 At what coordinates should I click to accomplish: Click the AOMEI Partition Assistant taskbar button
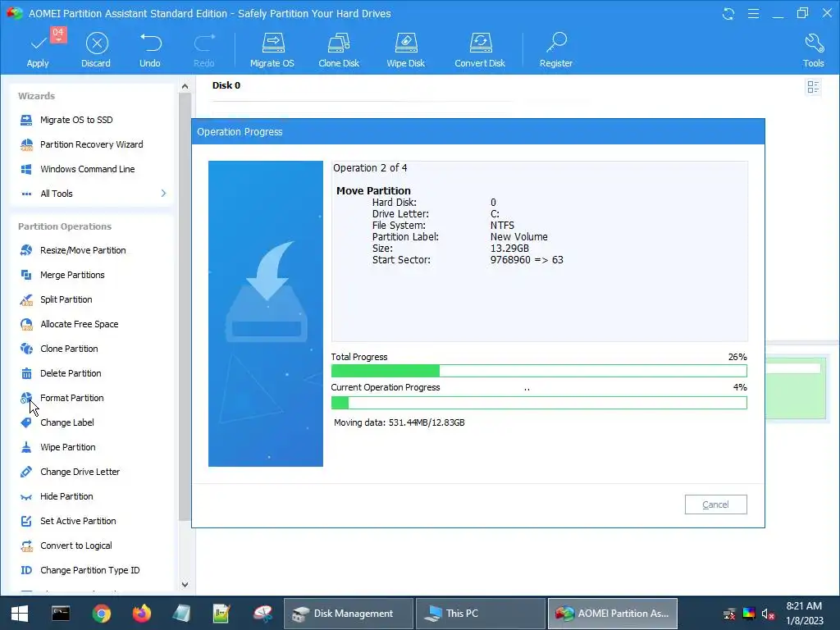tap(613, 614)
